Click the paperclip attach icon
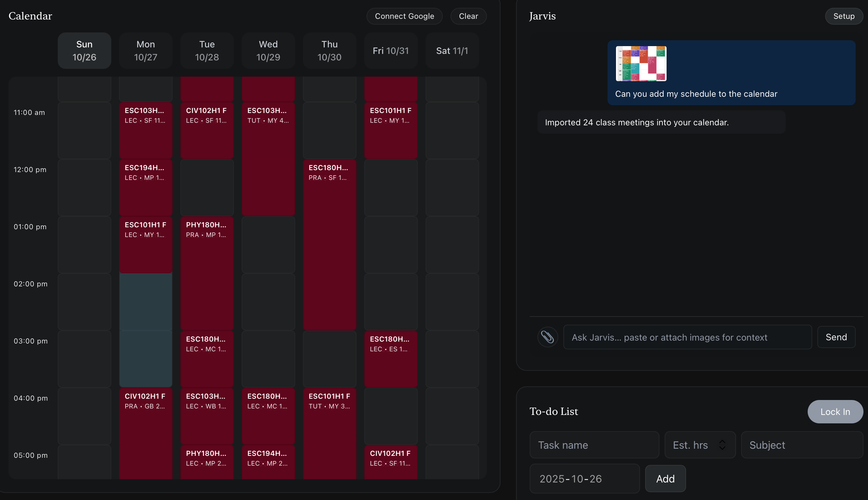868x500 pixels. pyautogui.click(x=548, y=337)
